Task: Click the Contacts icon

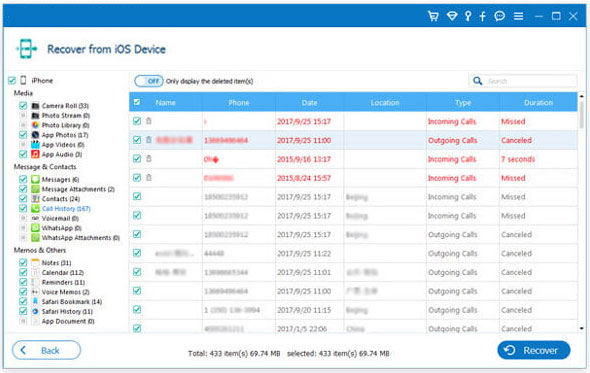Action: coord(35,199)
